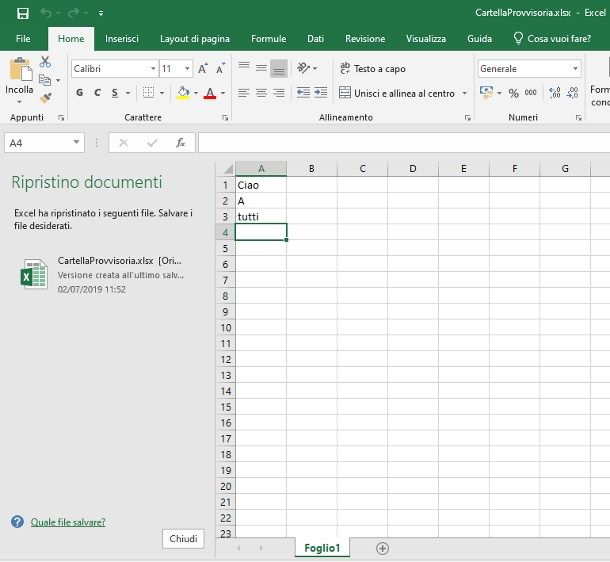Click the Decrease indent icon
This screenshot has height=562, width=610.
click(303, 93)
